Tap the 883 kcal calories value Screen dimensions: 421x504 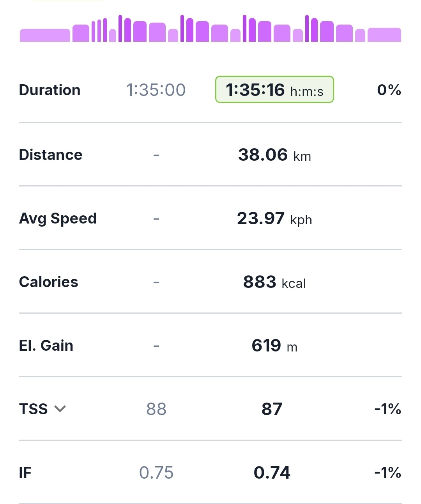click(x=274, y=282)
